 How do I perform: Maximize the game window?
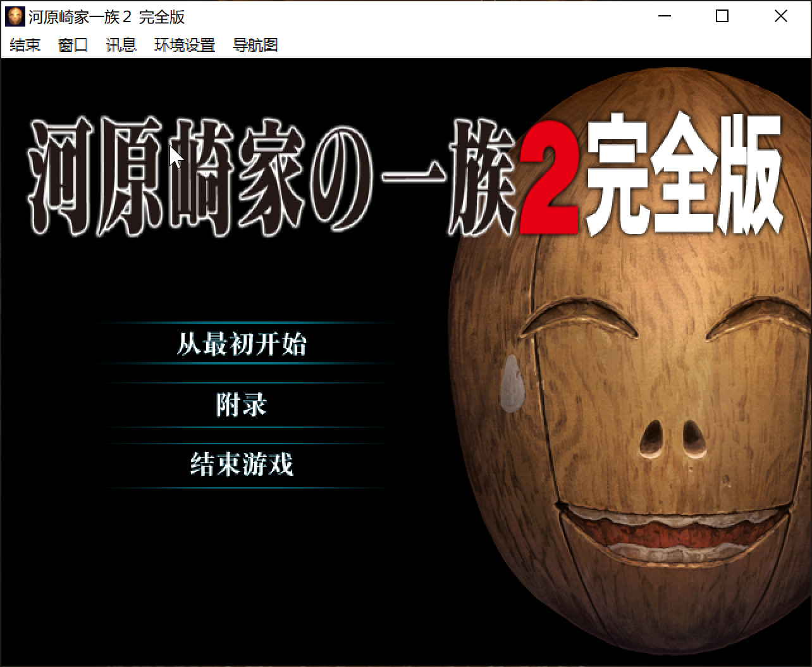point(722,16)
